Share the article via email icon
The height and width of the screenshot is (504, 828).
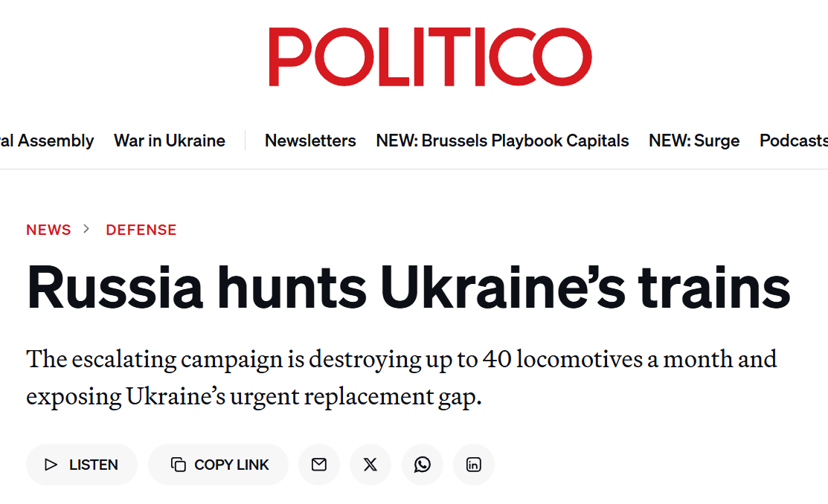click(x=319, y=465)
